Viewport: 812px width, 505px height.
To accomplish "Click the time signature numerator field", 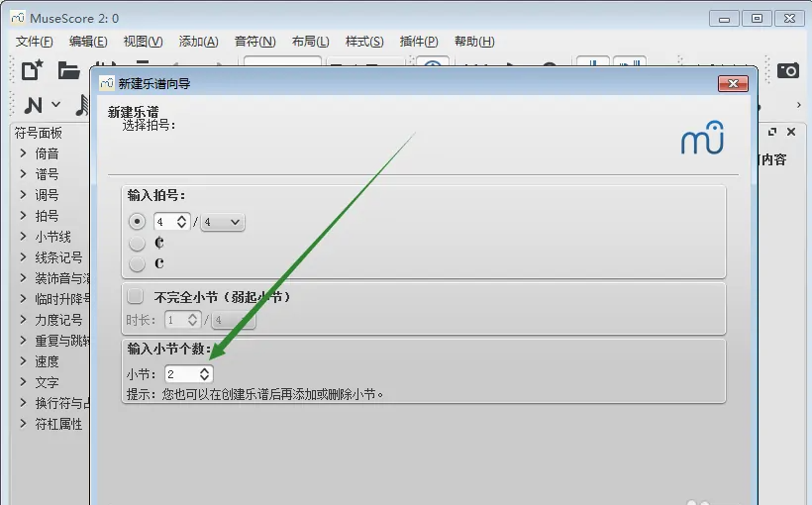I will [165, 222].
